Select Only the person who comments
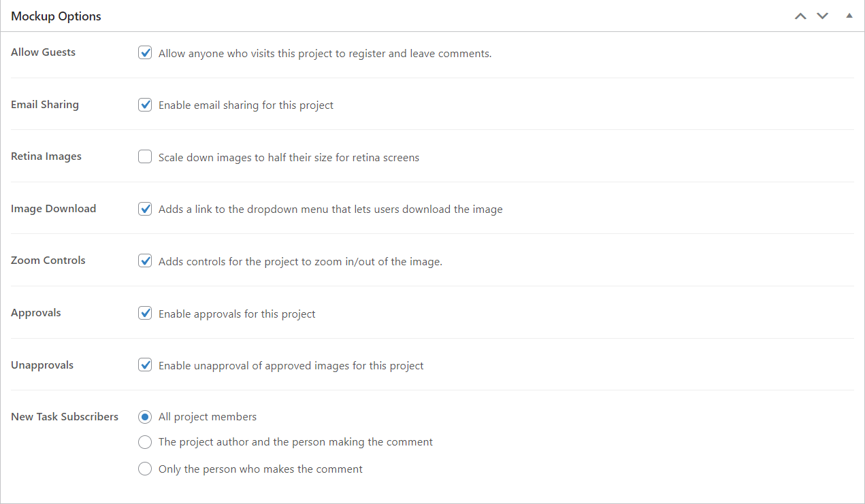The width and height of the screenshot is (865, 504). 145,469
